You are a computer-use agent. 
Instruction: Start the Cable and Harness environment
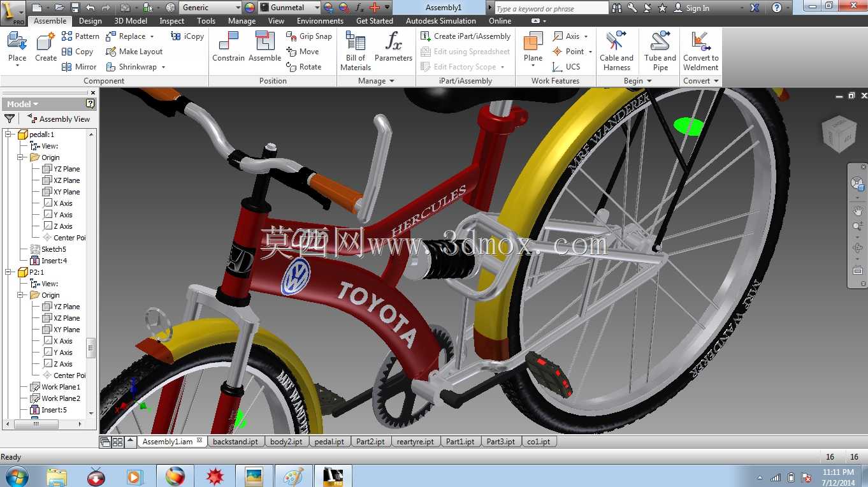pyautogui.click(x=616, y=51)
